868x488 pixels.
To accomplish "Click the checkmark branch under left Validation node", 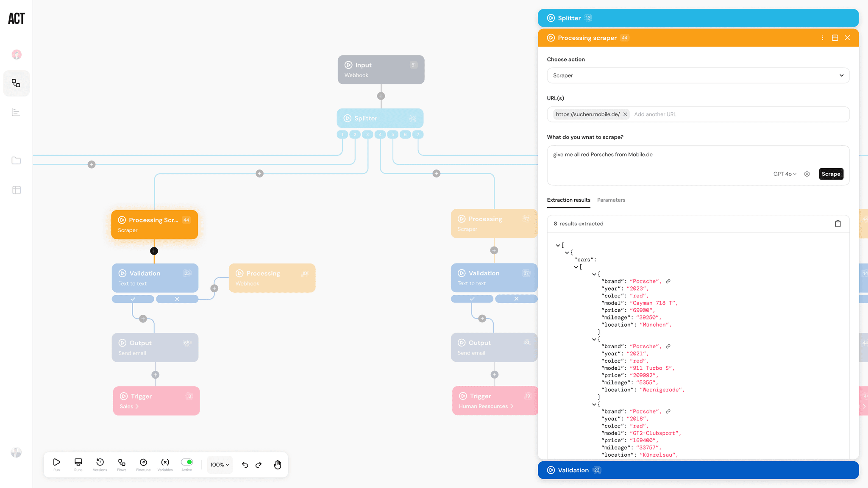I will pyautogui.click(x=133, y=299).
